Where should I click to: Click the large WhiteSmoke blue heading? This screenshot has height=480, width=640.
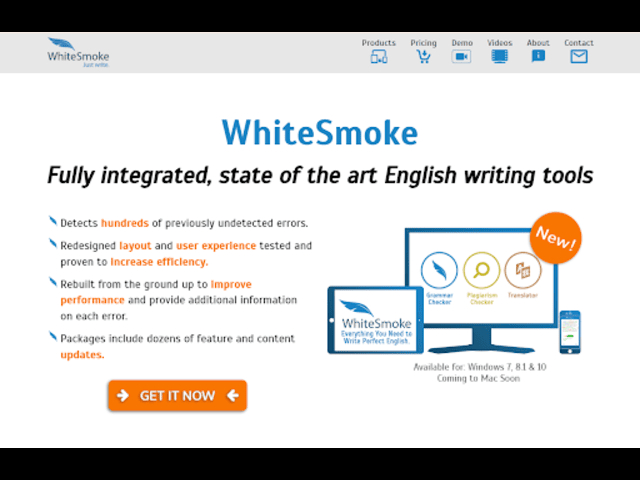319,132
